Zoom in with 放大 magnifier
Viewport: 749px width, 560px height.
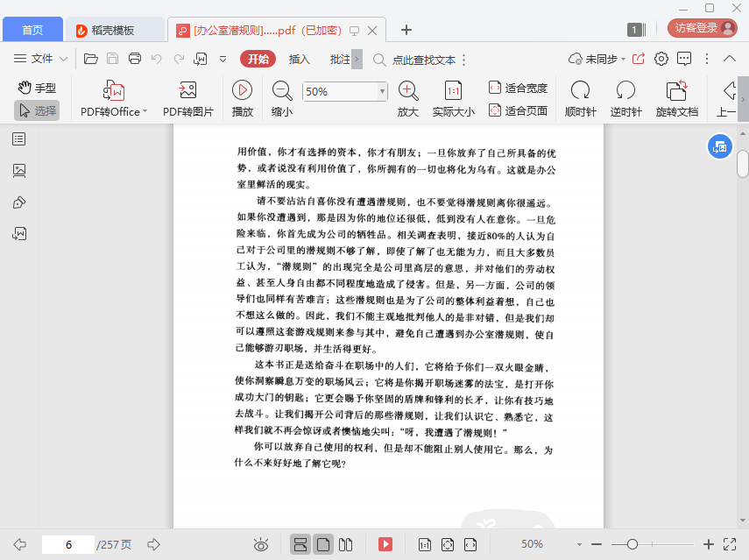coord(408,99)
